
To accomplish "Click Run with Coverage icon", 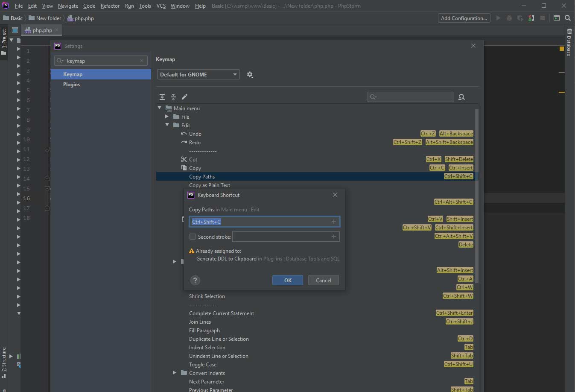I will pos(520,18).
